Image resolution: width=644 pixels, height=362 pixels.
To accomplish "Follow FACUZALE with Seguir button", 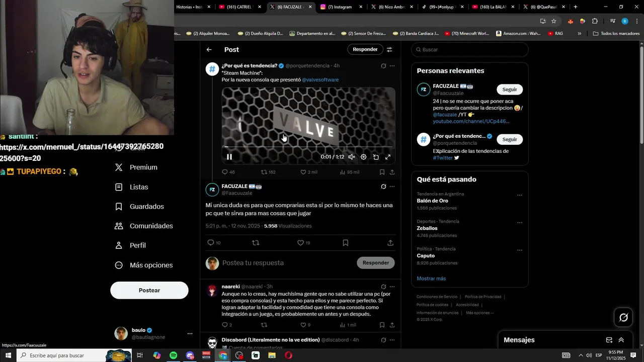I will (510, 89).
